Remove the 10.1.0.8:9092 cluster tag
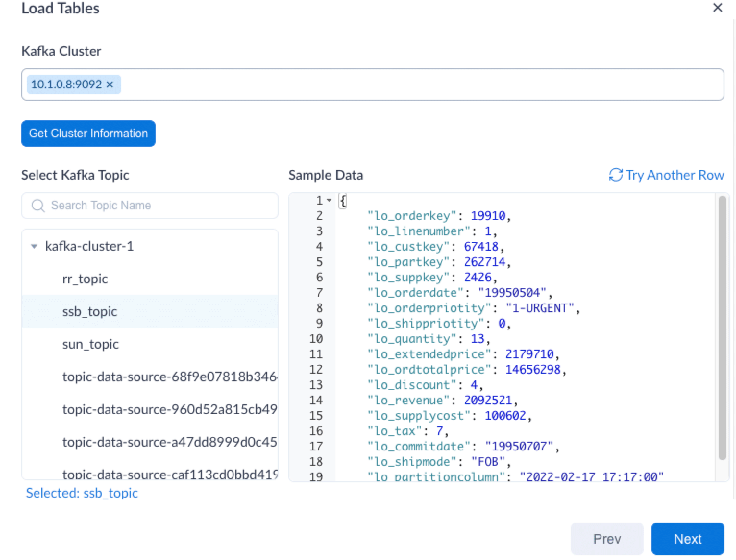 tap(110, 85)
